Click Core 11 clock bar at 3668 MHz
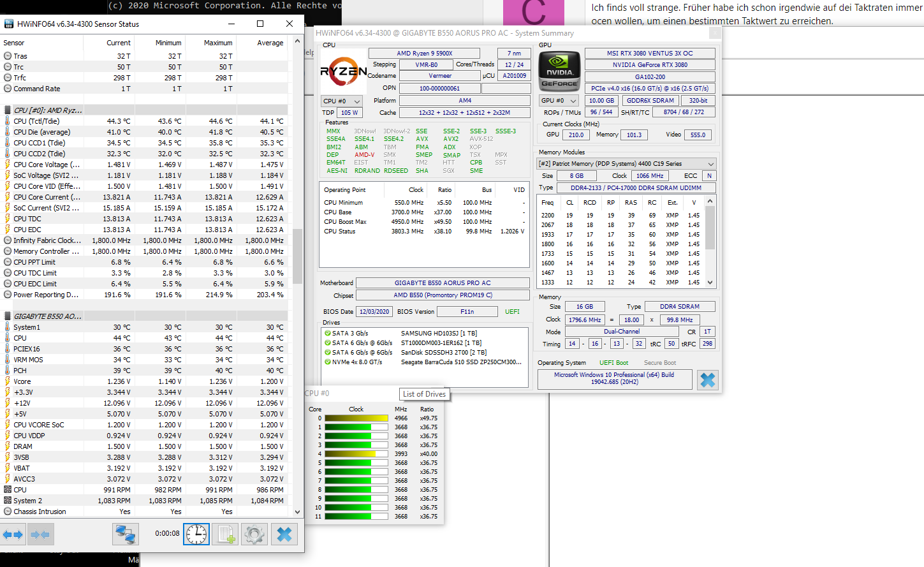The width and height of the screenshot is (924, 567). pos(356,517)
